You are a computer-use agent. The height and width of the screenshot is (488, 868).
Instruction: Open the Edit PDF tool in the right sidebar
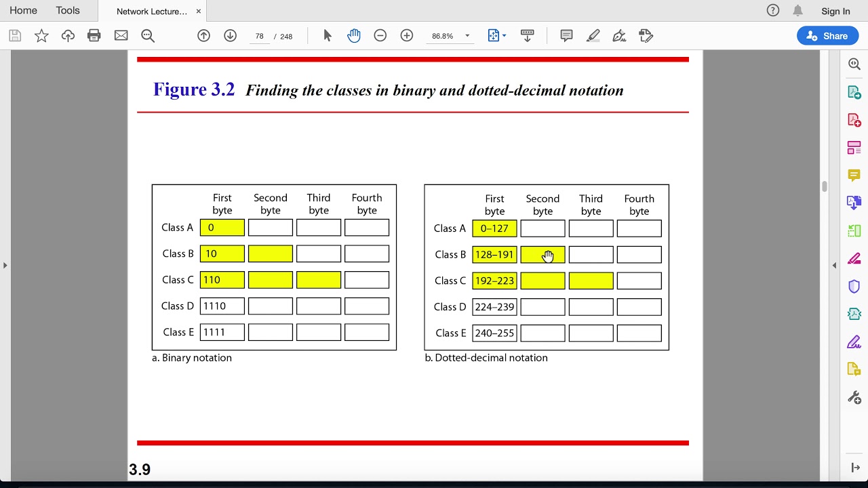(854, 148)
